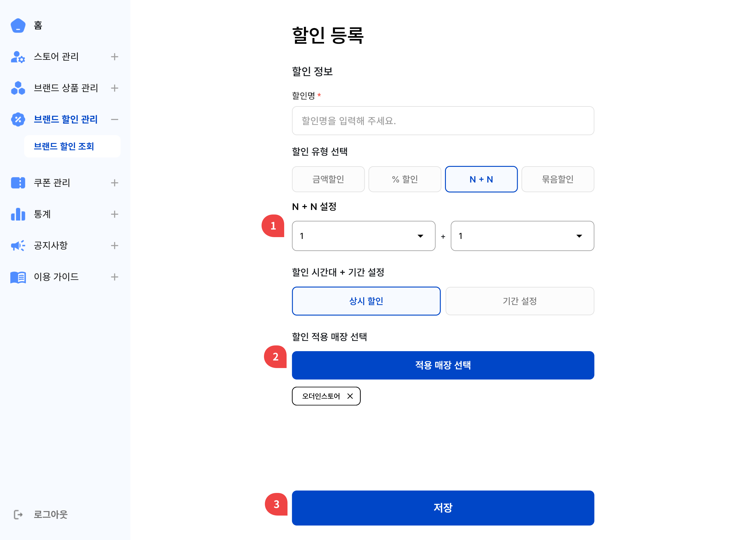The width and height of the screenshot is (756, 540).
Task: Open 쿠폰 관리 menu
Action: (x=52, y=183)
